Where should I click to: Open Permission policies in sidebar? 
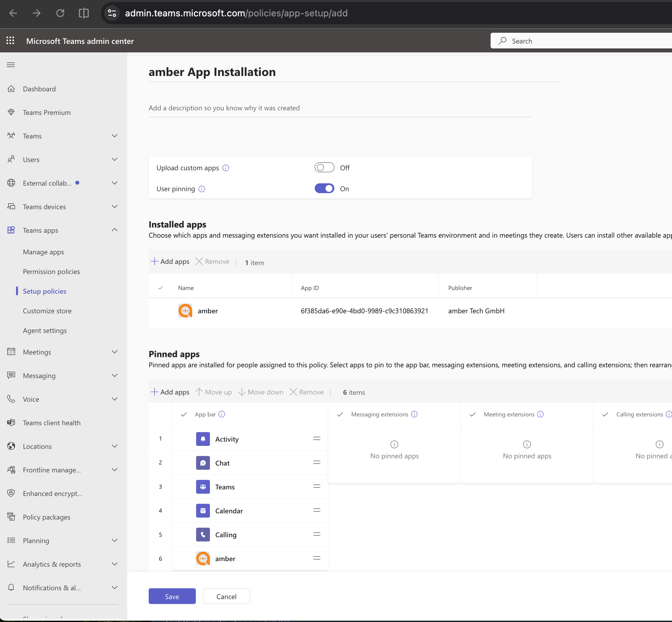[x=51, y=272]
